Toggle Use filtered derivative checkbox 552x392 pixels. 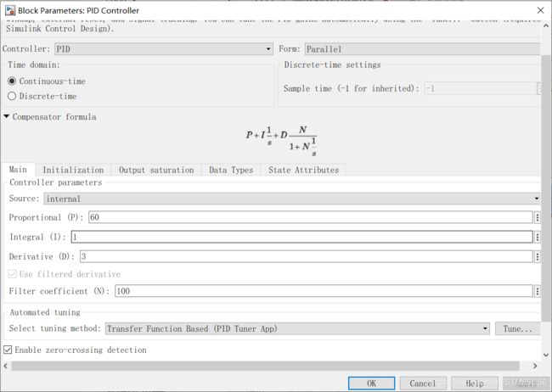(13, 274)
